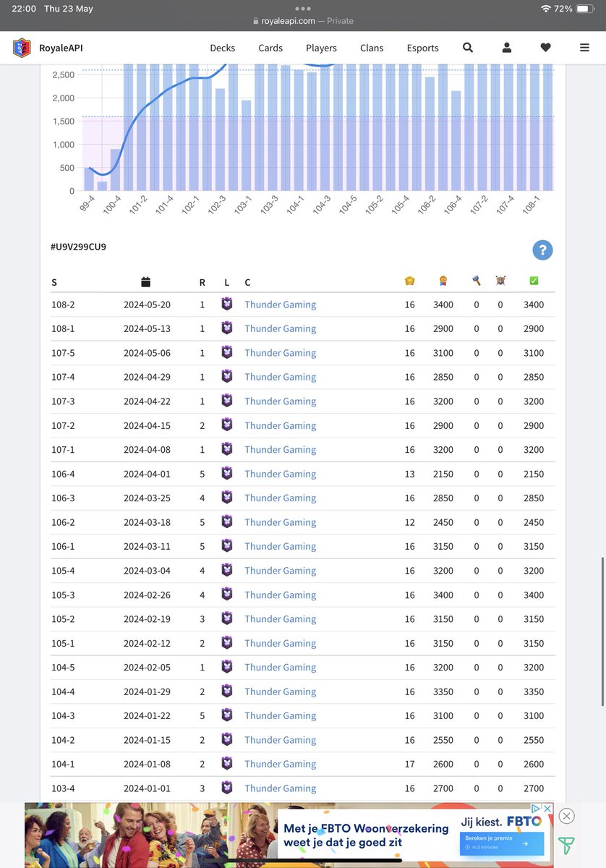Click the R column header
Image resolution: width=606 pixels, height=868 pixels.
click(x=202, y=282)
